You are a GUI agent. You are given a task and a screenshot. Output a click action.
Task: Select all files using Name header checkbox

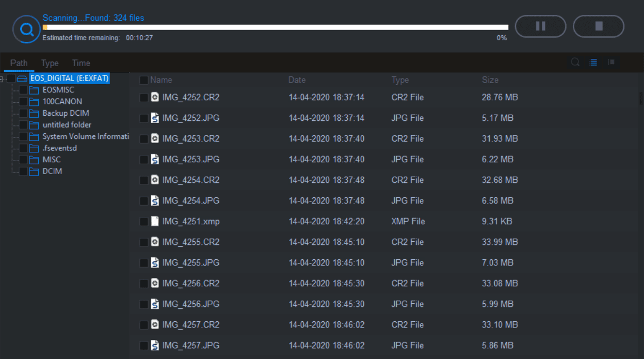(144, 80)
